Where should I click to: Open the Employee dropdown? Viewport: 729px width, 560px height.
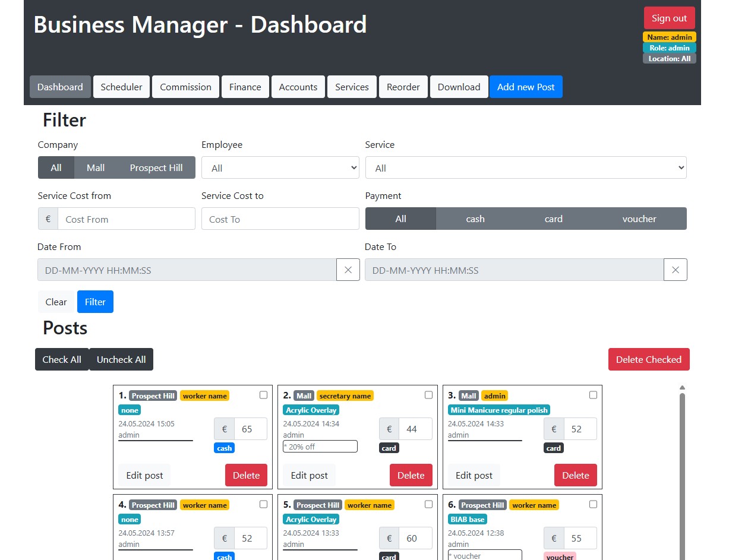click(x=280, y=168)
